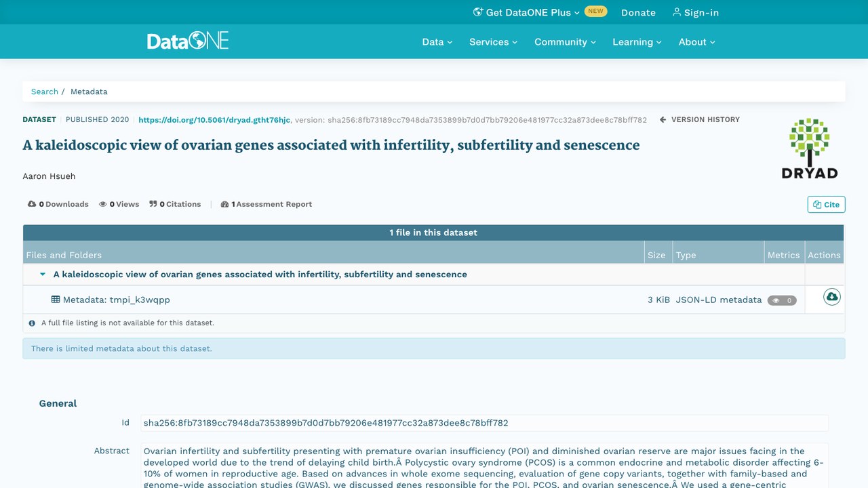Click the Views eye icon

[x=103, y=204]
